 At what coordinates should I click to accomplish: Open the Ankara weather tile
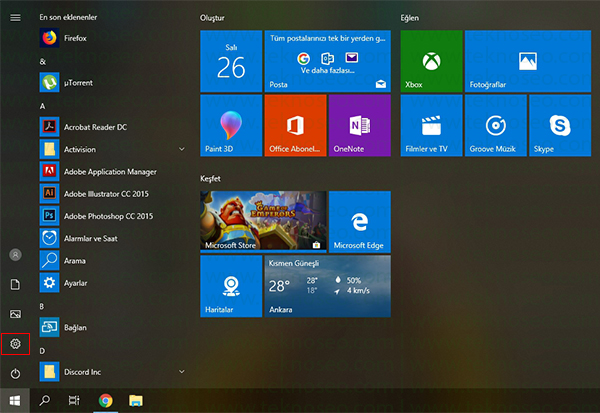point(328,286)
